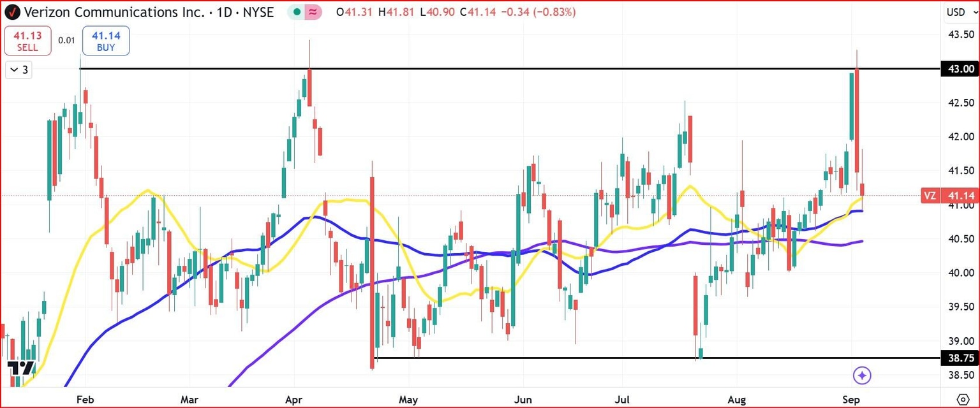The width and height of the screenshot is (980, 408).
Task: Click the 42.00 price scale value
Action: [960, 136]
